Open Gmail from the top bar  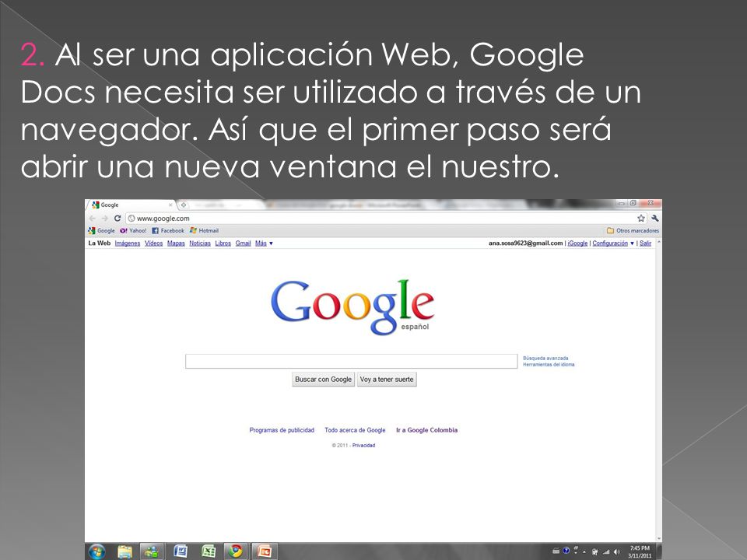[243, 243]
